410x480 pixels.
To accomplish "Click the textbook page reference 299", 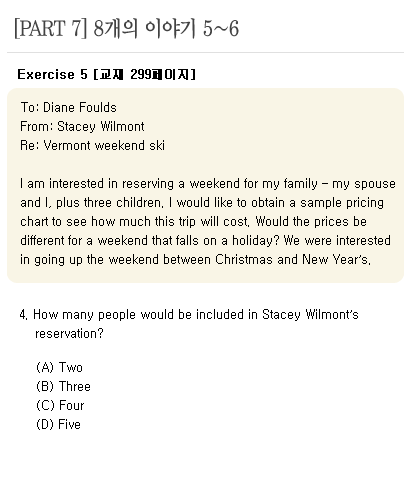I will 141,74.
